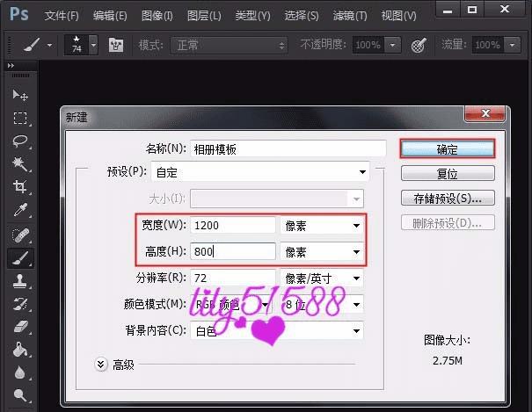Image resolution: width=532 pixels, height=412 pixels.
Task: Maximize the Photoshop window
Action: click(472, 10)
